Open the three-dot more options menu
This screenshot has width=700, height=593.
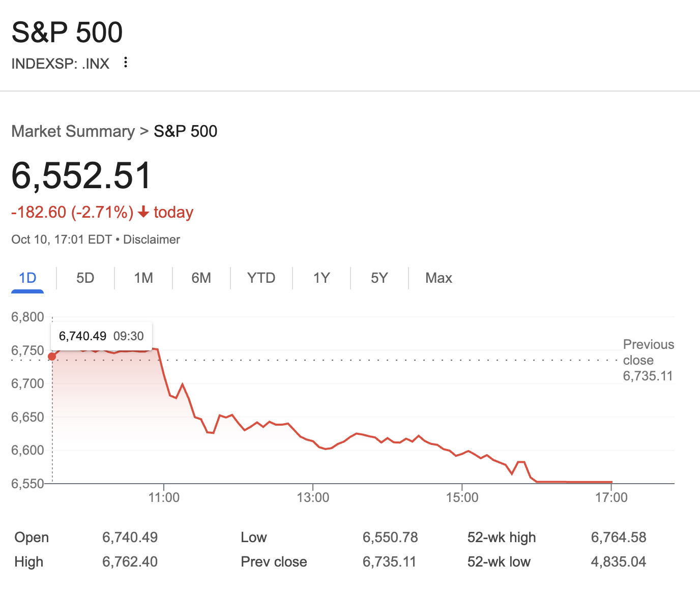(x=126, y=63)
